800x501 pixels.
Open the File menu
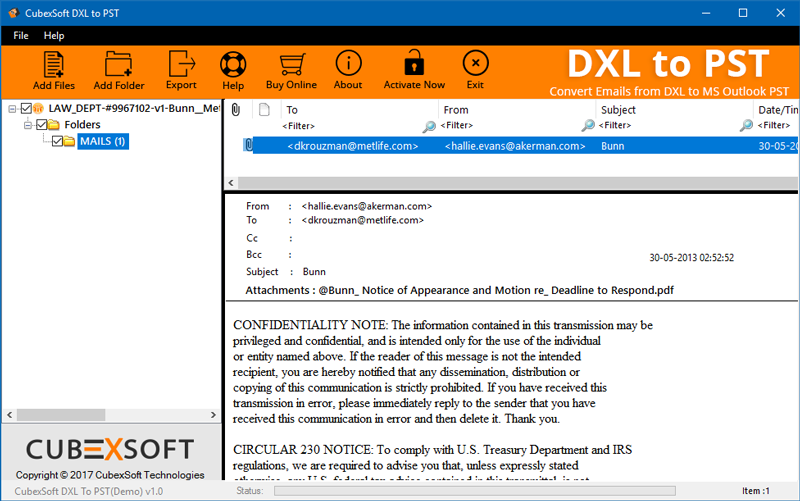coord(20,36)
